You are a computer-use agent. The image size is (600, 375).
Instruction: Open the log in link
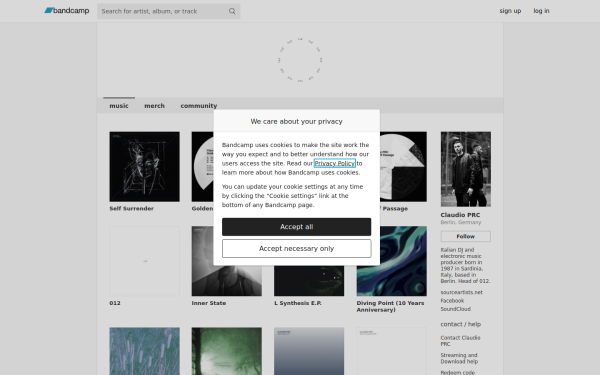[541, 11]
